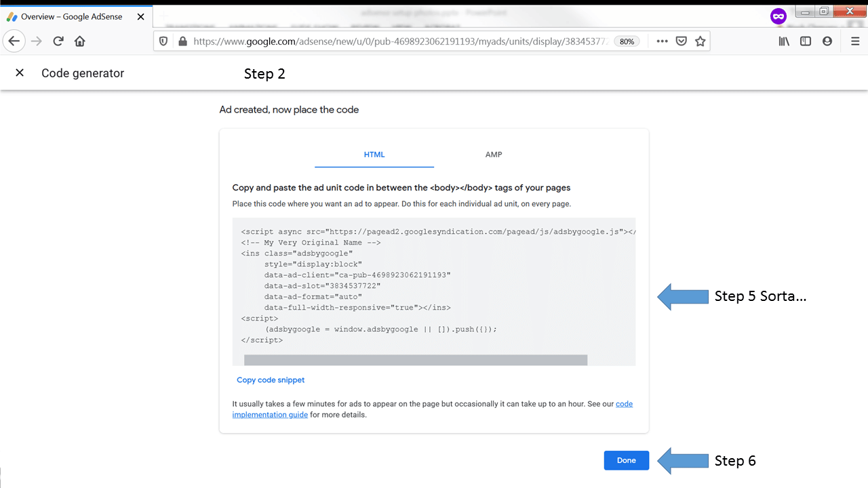Click the URL address bar
Image resolution: width=868 pixels, height=488 pixels.
pyautogui.click(x=400, y=41)
